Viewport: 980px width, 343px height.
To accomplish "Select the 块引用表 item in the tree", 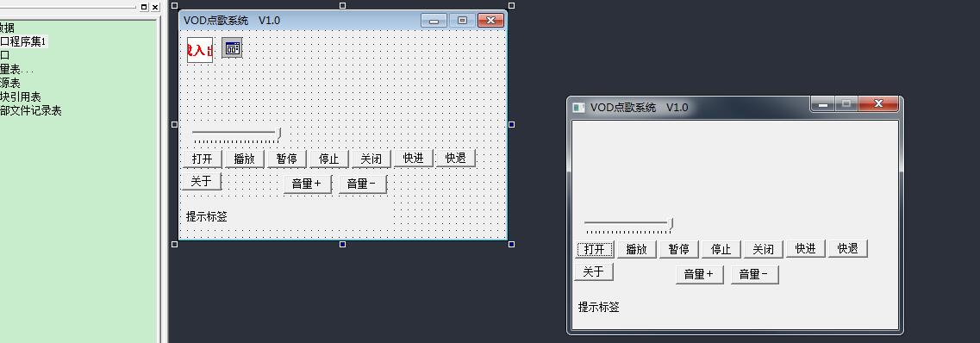I will pos(21,97).
